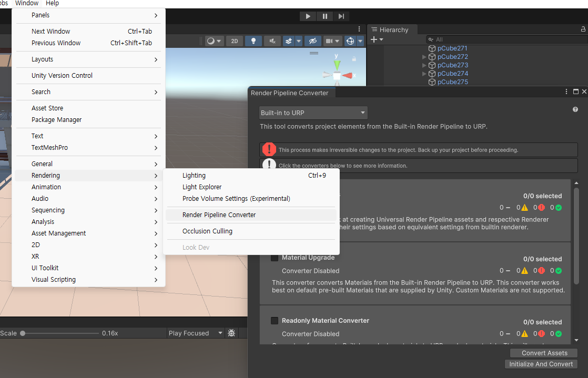Screen dimensions: 588x378
Task: Expand the Visual Scripting submenu
Action: [88, 280]
